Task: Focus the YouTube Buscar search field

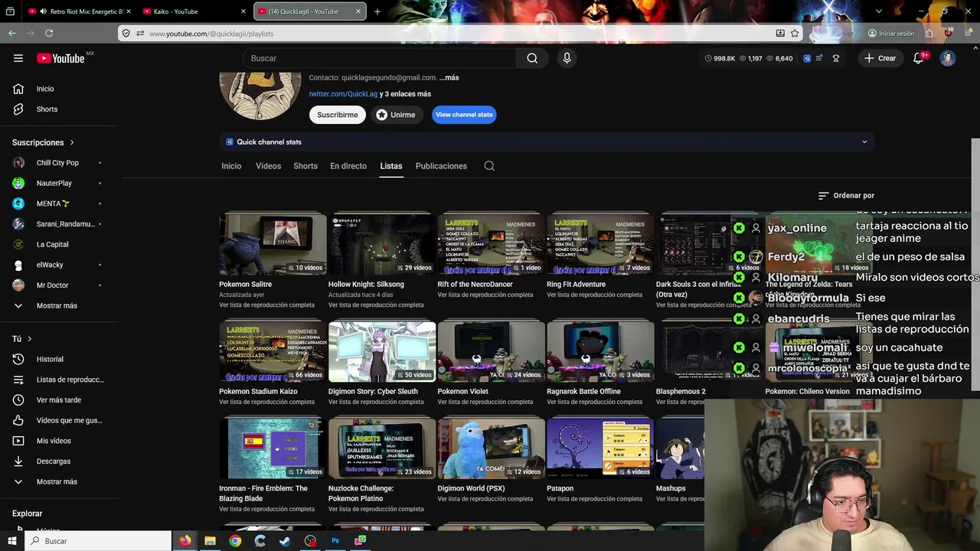Action: 379,58
